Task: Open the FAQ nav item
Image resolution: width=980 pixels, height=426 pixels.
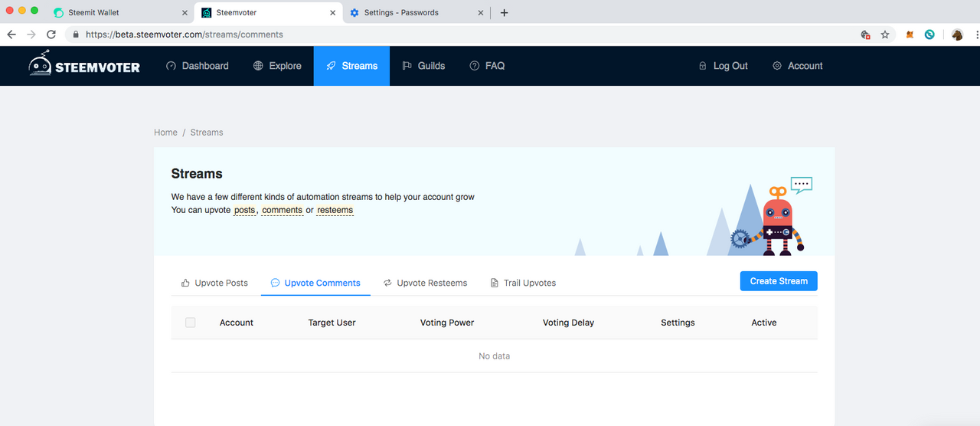Action: pos(487,66)
